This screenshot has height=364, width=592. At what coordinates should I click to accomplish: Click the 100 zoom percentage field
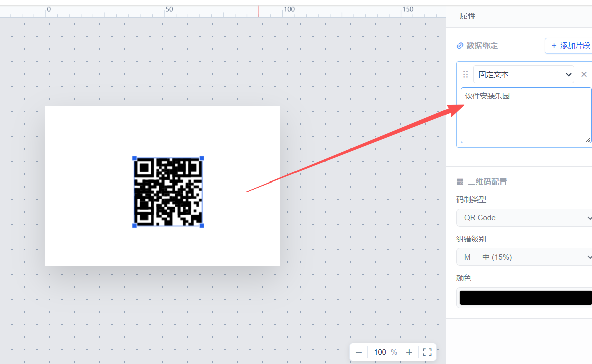(x=380, y=352)
